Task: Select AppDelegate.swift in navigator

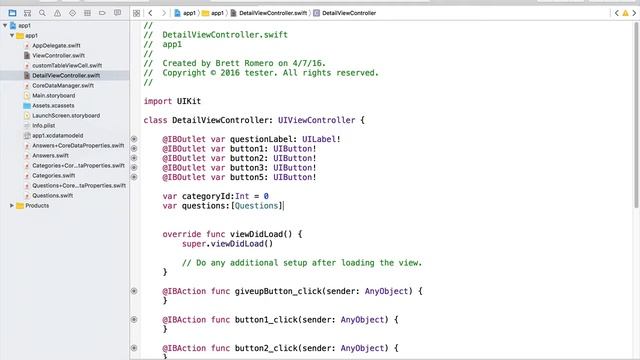Action: (x=56, y=45)
